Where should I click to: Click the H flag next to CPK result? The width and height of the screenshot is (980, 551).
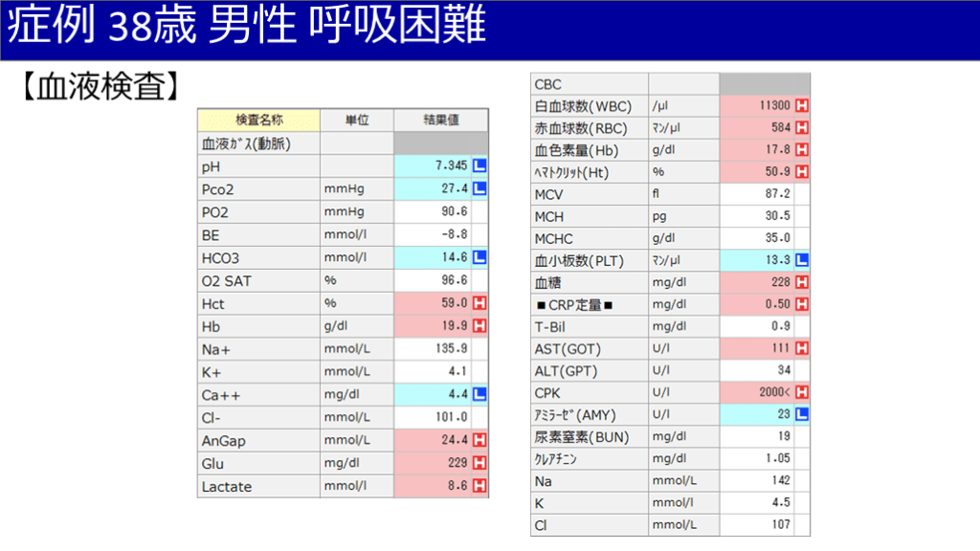point(802,392)
